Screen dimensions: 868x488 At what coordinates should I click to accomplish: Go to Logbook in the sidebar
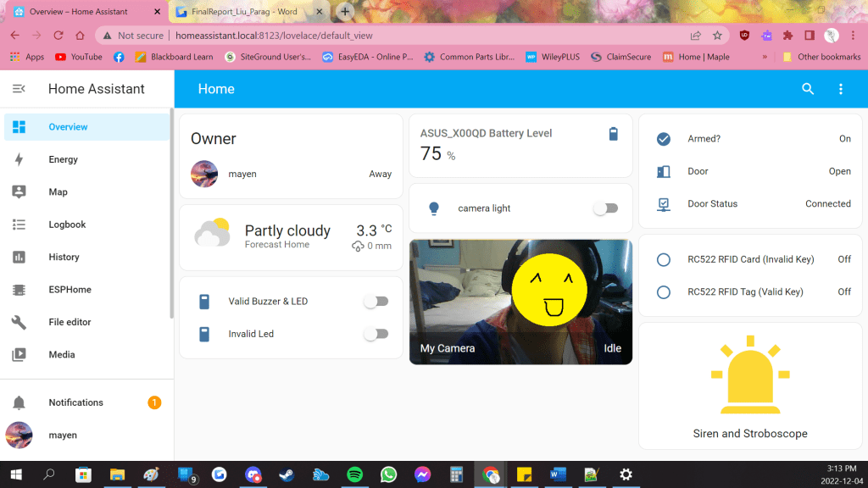tap(67, 225)
